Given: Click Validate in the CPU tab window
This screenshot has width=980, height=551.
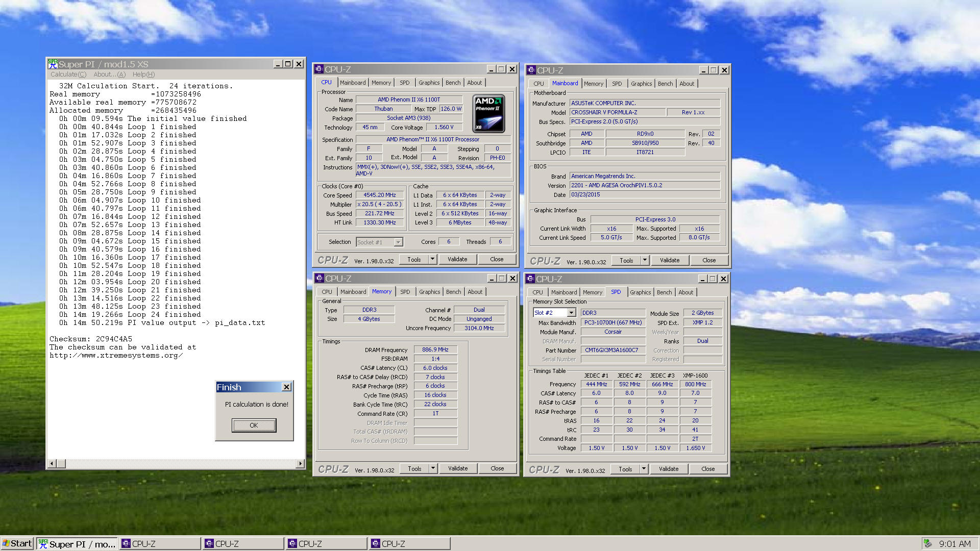Looking at the screenshot, I should coord(457,259).
